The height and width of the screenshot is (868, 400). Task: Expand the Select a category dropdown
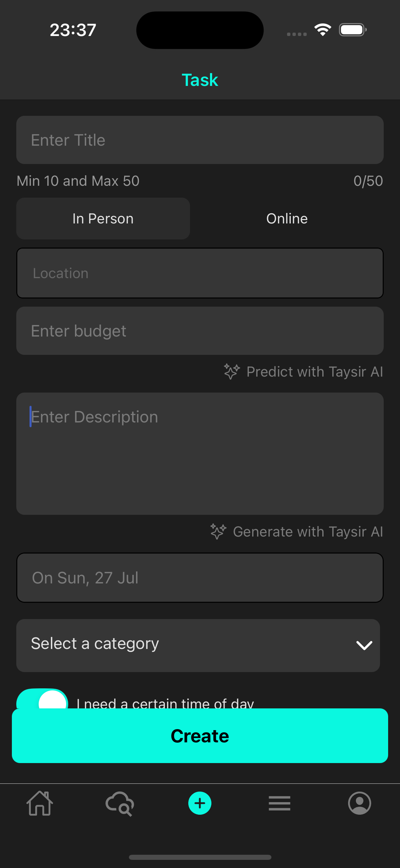(x=190, y=645)
